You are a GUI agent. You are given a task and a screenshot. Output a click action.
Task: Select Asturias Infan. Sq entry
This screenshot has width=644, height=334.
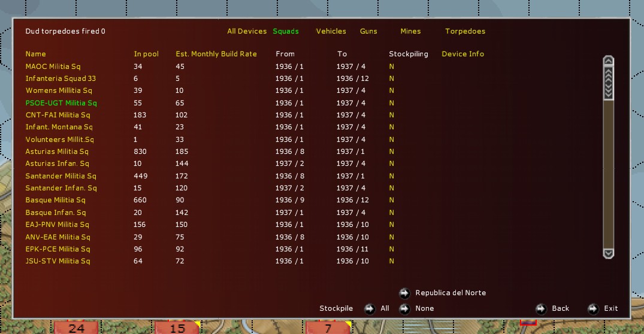click(x=57, y=163)
